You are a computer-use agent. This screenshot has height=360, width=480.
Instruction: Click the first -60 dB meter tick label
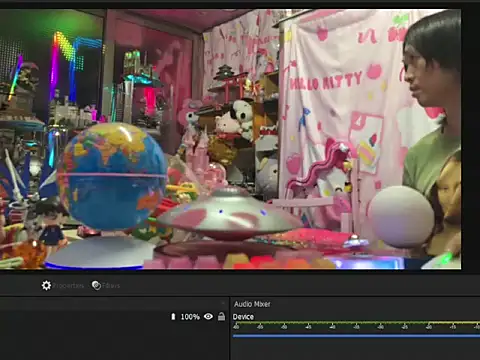pyautogui.click(x=236, y=327)
